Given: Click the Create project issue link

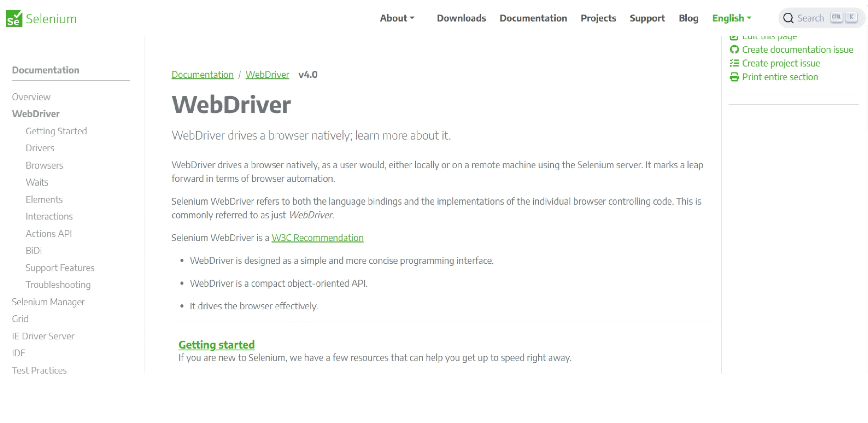Looking at the screenshot, I should (781, 63).
